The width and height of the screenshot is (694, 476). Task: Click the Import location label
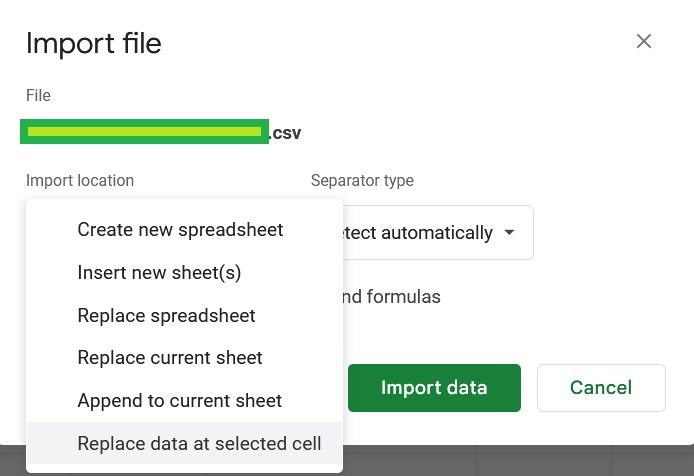tap(80, 181)
